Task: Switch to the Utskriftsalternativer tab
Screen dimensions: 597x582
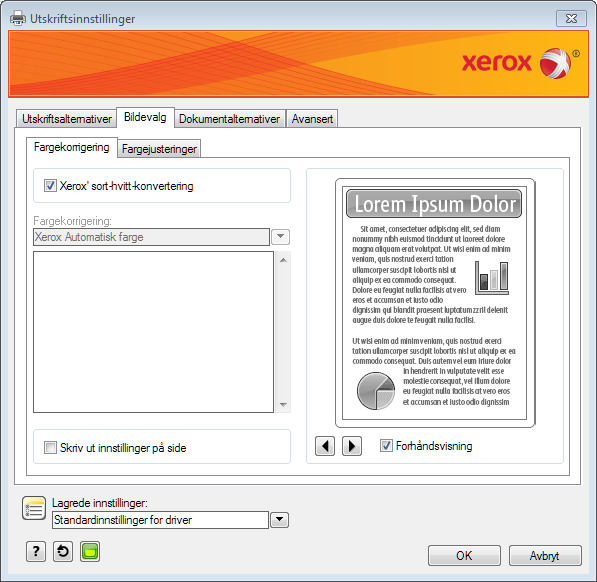Action: click(67, 119)
